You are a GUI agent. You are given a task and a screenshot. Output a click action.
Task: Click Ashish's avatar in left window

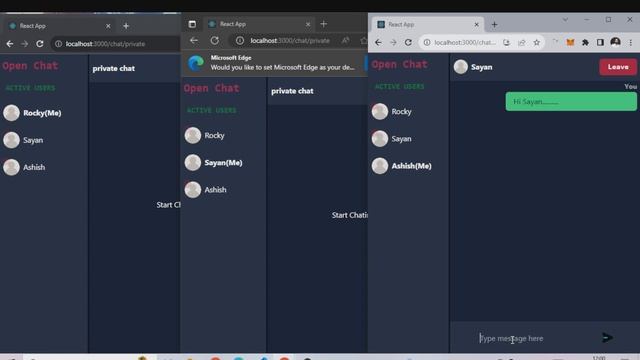11,167
